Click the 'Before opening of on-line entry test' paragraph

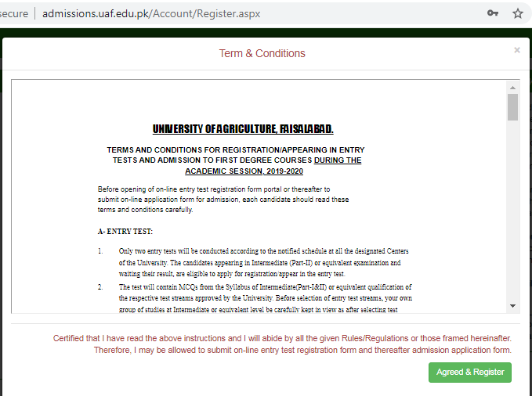coord(223,200)
